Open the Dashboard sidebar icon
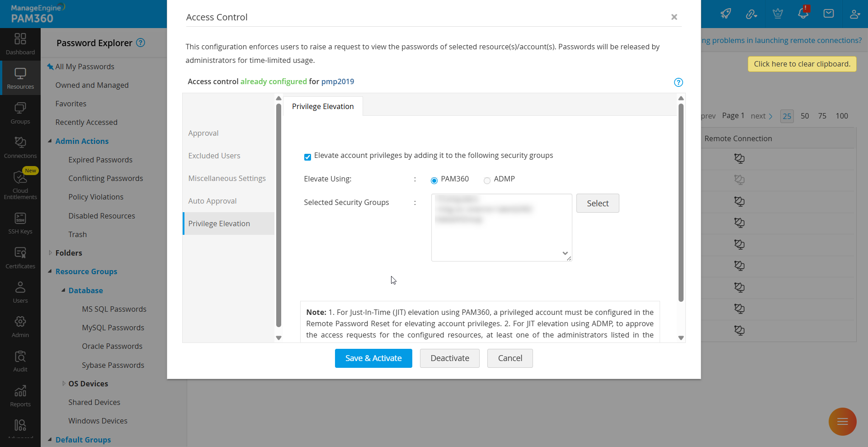868x447 pixels. [x=20, y=43]
